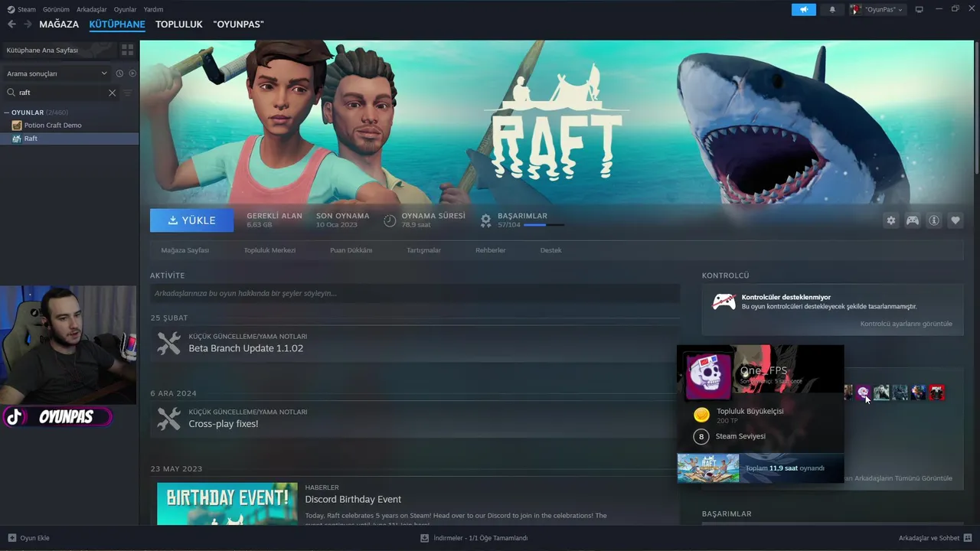
Task: Click the Cross-play fixes wrench icon
Action: point(168,419)
